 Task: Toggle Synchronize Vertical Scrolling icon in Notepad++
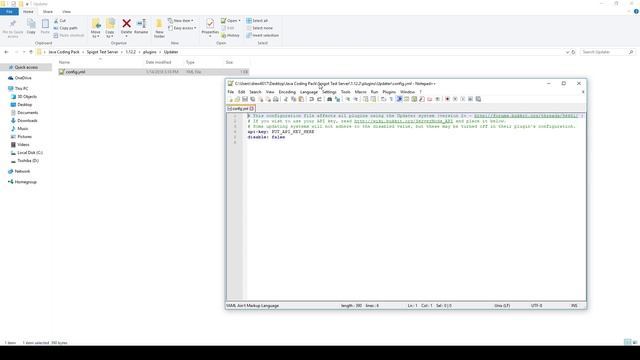(365, 99)
